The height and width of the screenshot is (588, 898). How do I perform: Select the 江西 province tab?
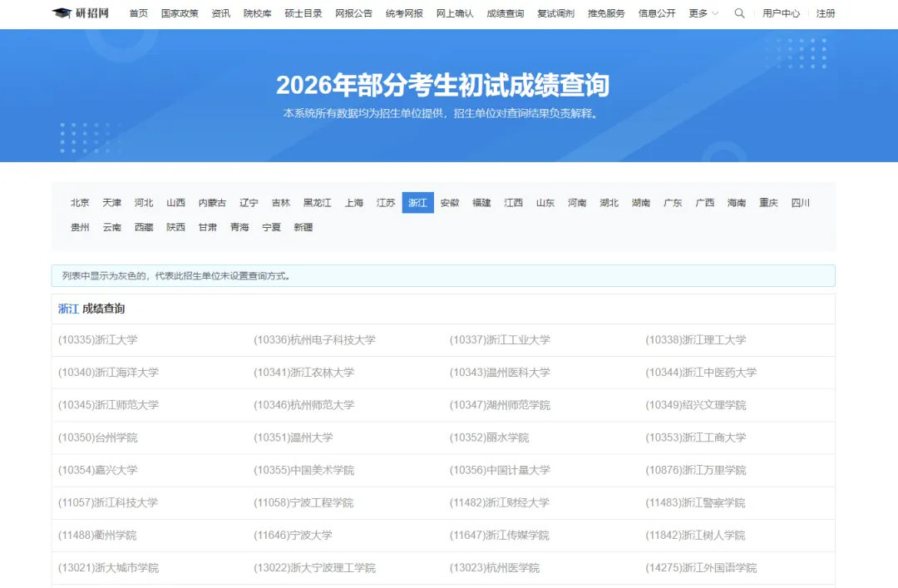(514, 203)
